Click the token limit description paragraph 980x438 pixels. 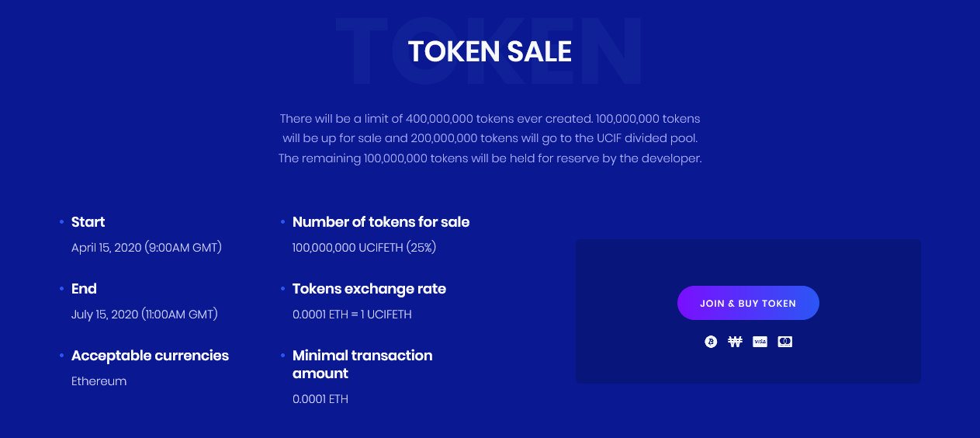tap(490, 138)
